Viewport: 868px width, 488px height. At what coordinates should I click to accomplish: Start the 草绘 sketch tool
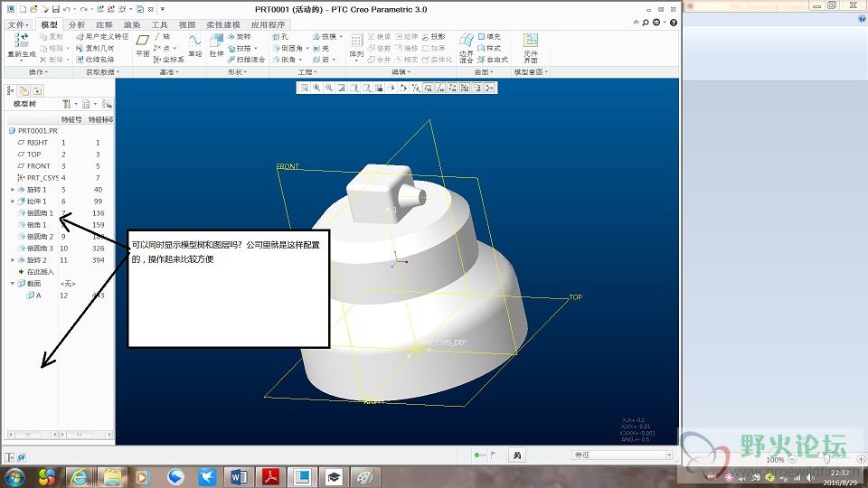[x=194, y=45]
